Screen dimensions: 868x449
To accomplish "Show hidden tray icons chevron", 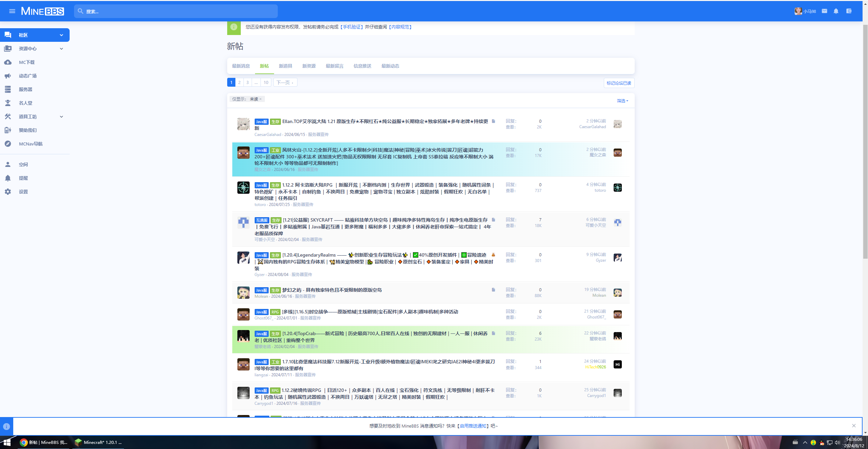I will coord(805,442).
